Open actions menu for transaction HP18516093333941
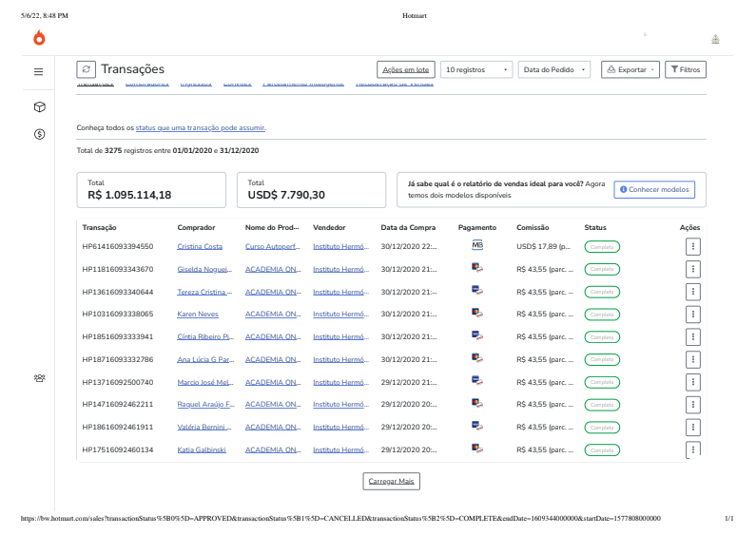The width and height of the screenshot is (756, 535). point(693,337)
